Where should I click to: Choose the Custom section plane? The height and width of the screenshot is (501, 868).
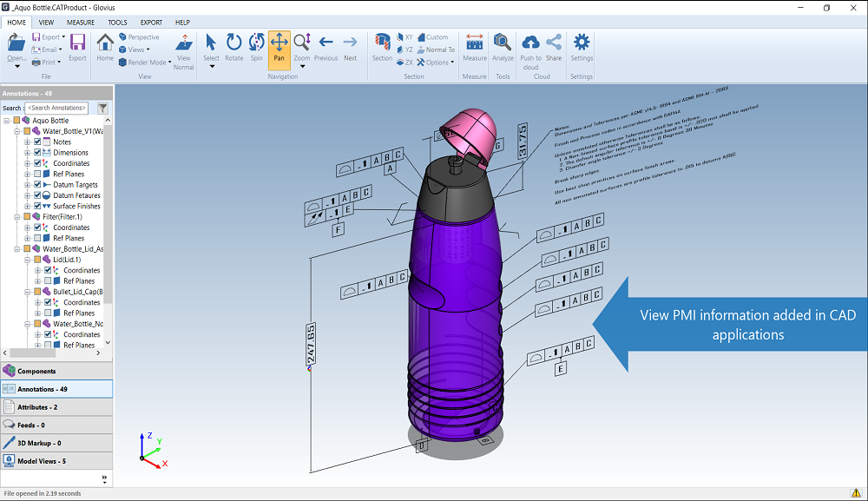432,37
